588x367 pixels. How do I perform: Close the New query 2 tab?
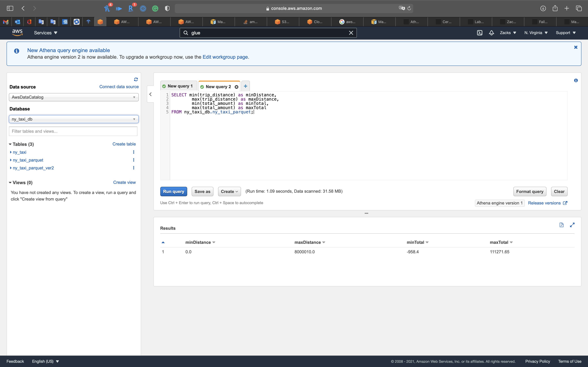pyautogui.click(x=236, y=87)
